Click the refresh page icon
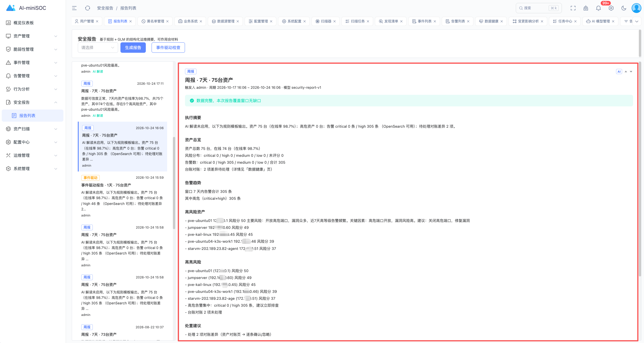The height and width of the screenshot is (343, 644). coord(88,8)
